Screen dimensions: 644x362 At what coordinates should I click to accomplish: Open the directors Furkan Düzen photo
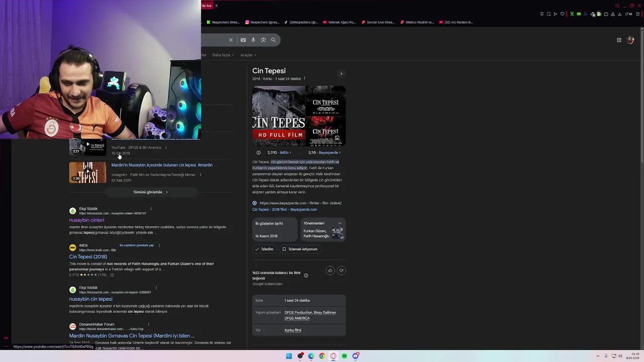(337, 233)
